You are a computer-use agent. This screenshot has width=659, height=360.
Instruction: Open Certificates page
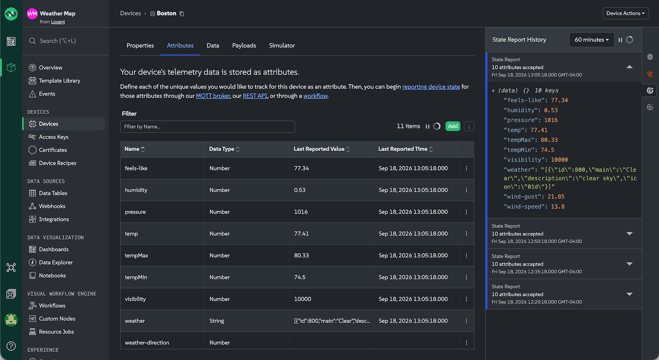(53, 150)
